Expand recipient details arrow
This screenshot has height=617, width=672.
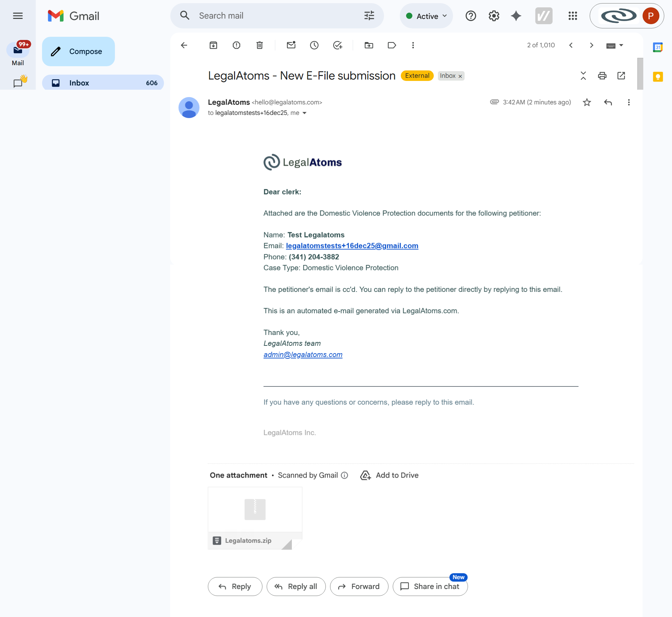tap(304, 113)
